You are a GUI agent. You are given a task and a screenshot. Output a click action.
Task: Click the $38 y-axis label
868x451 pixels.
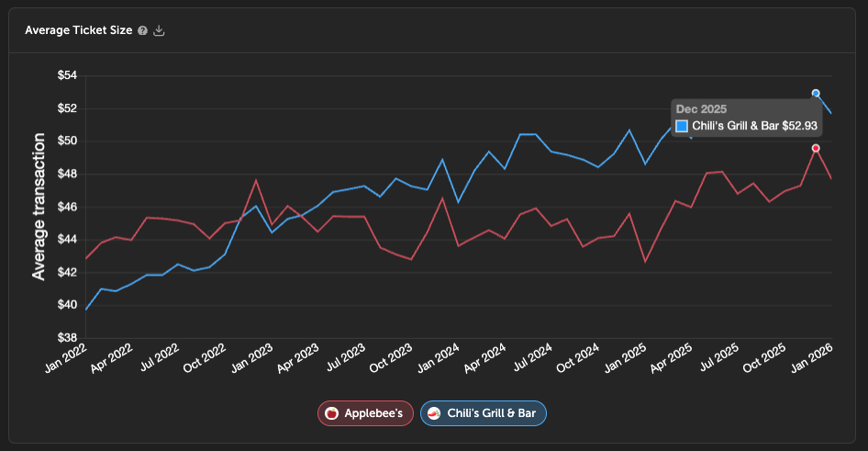click(68, 337)
